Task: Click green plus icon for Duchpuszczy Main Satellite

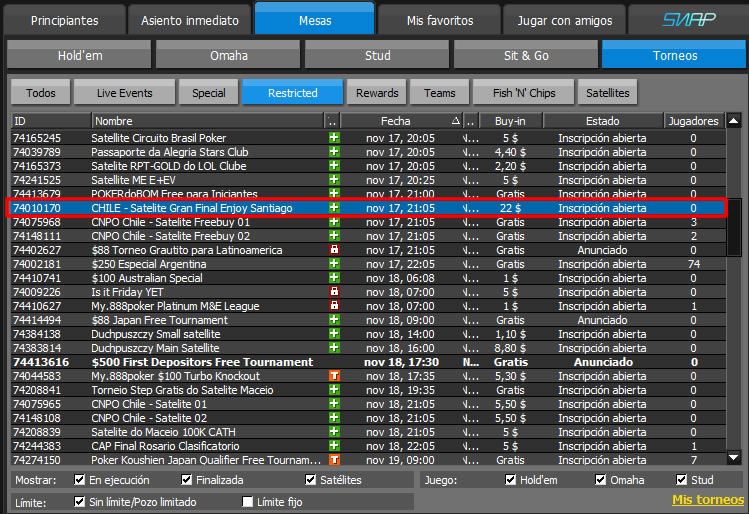Action: coord(334,348)
